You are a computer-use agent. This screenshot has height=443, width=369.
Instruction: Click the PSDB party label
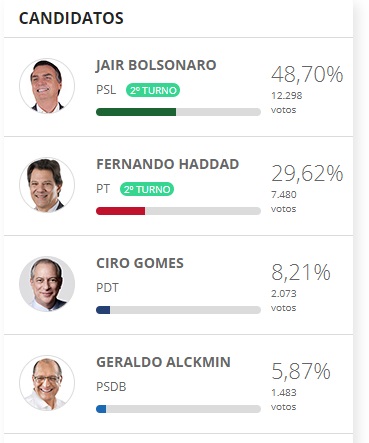pyautogui.click(x=111, y=387)
